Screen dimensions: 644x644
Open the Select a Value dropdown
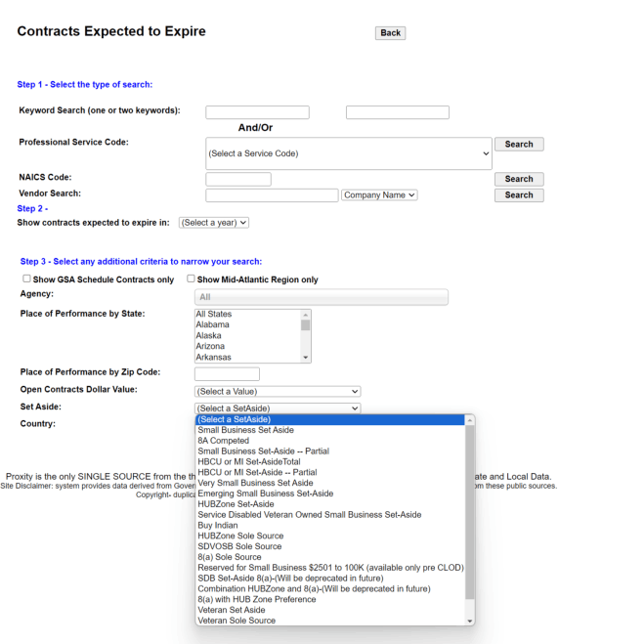coord(278,392)
